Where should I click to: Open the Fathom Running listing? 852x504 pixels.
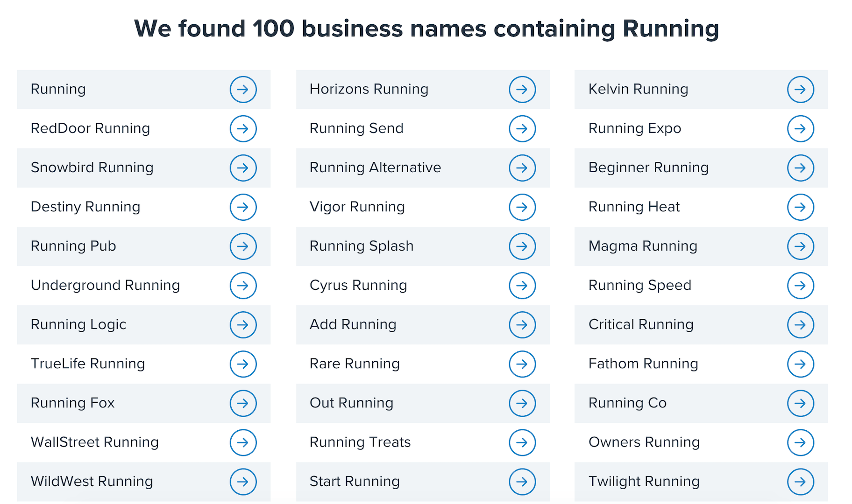point(643,364)
